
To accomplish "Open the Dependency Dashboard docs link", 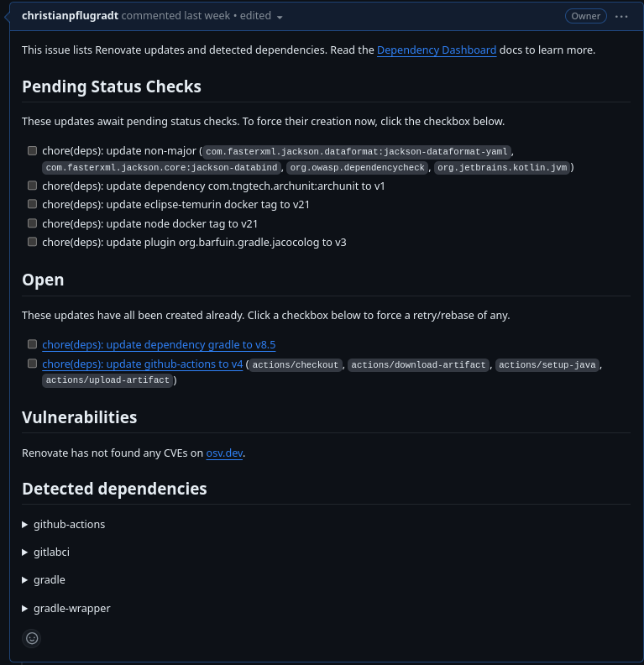I will (437, 50).
